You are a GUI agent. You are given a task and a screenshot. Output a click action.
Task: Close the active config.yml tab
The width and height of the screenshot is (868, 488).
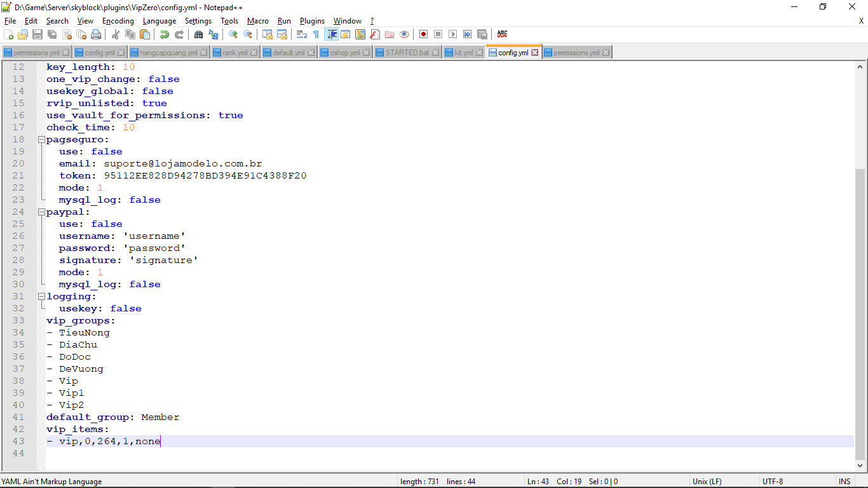click(535, 53)
